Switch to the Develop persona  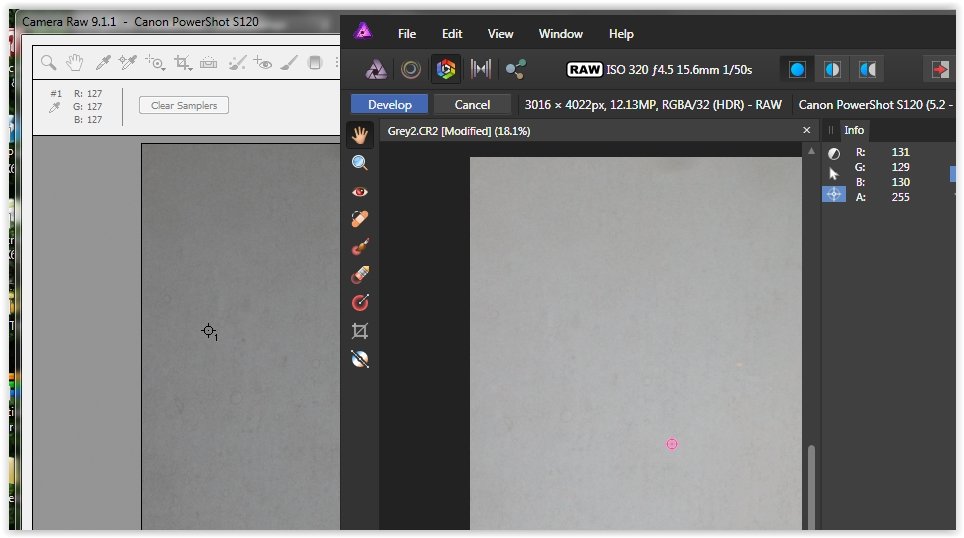pos(446,69)
